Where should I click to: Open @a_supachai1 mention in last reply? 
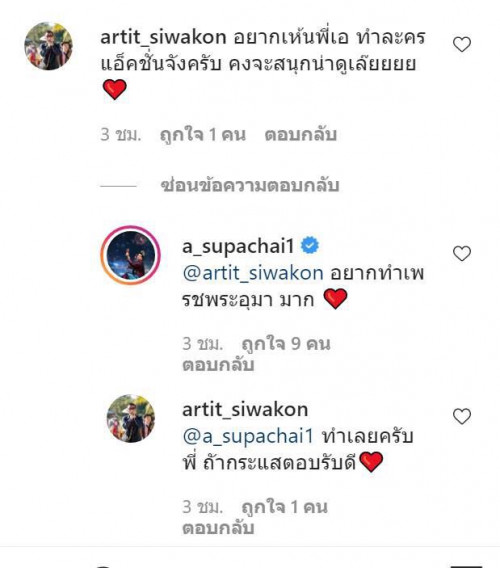point(248,437)
